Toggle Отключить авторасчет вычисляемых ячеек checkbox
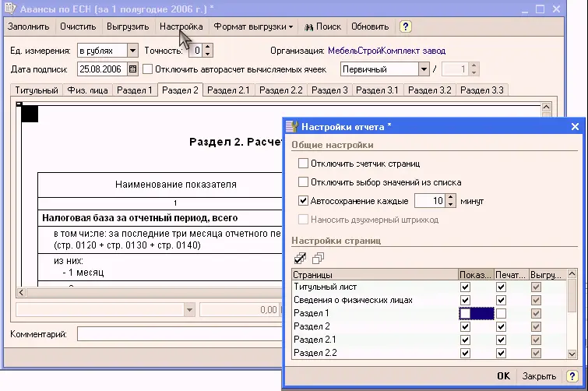588x391 pixels. [148, 69]
